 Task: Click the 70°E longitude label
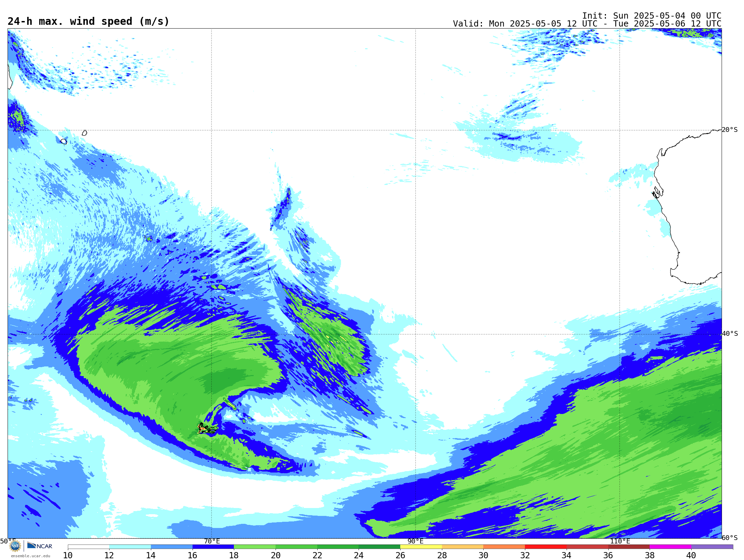(212, 541)
